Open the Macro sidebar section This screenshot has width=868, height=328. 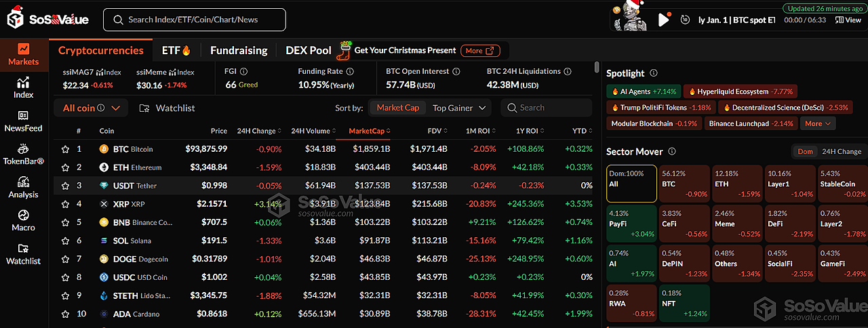point(24,220)
